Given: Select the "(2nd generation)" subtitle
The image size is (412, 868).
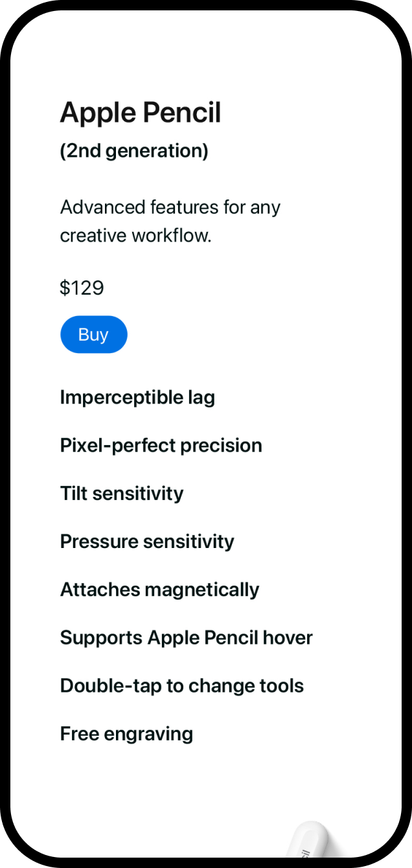Looking at the screenshot, I should tap(134, 151).
